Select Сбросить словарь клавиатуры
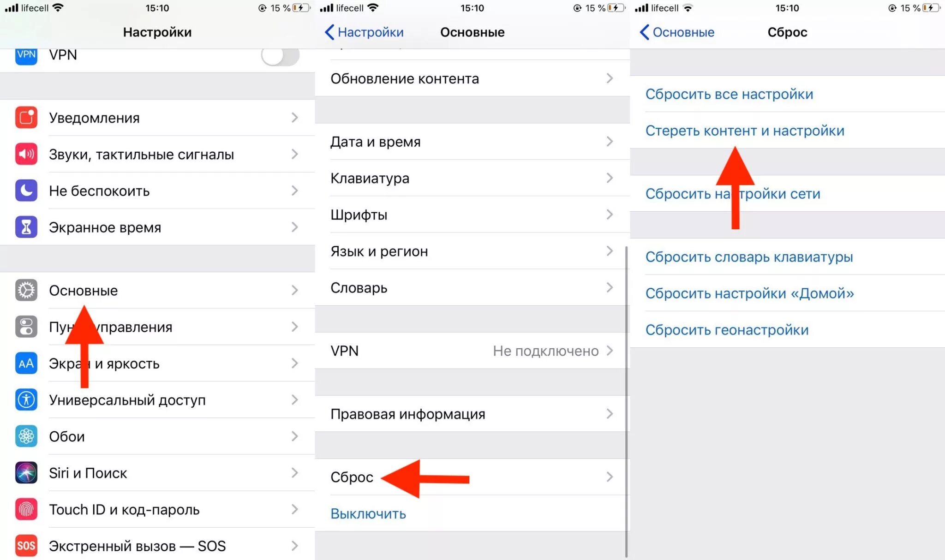Viewport: 945px width, 560px height. pos(749,256)
